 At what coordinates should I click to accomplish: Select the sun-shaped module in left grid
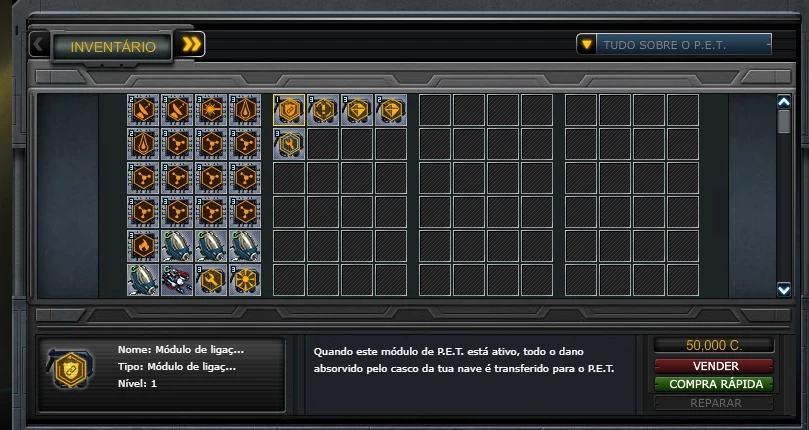245,280
